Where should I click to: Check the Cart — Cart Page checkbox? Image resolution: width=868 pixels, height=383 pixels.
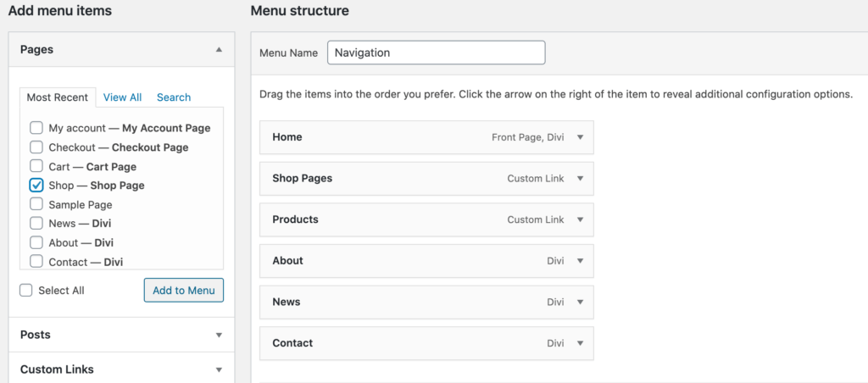click(x=36, y=166)
